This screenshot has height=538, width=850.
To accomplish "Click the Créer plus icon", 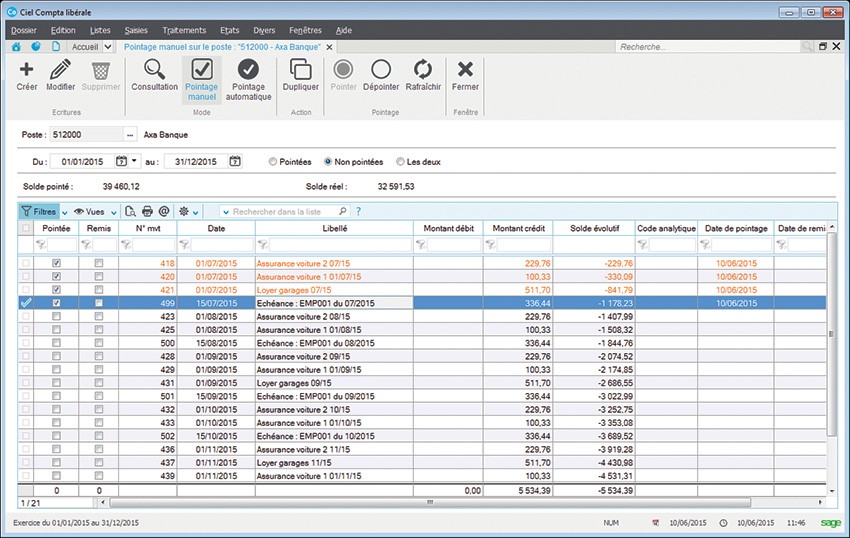I will coord(26,69).
